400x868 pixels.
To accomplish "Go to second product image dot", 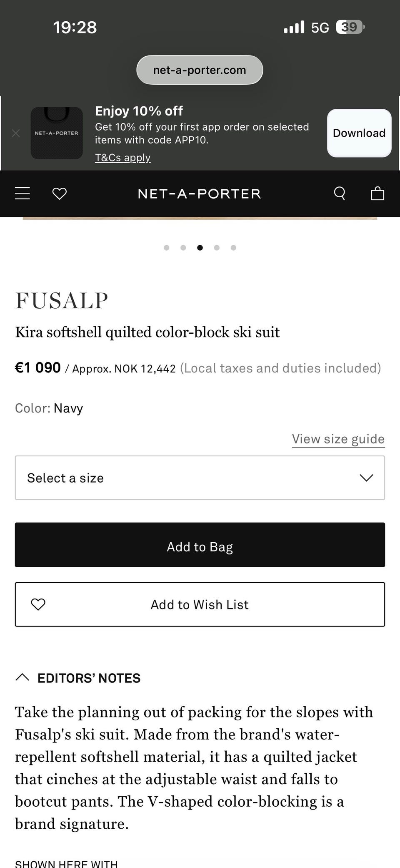I will pos(183,248).
